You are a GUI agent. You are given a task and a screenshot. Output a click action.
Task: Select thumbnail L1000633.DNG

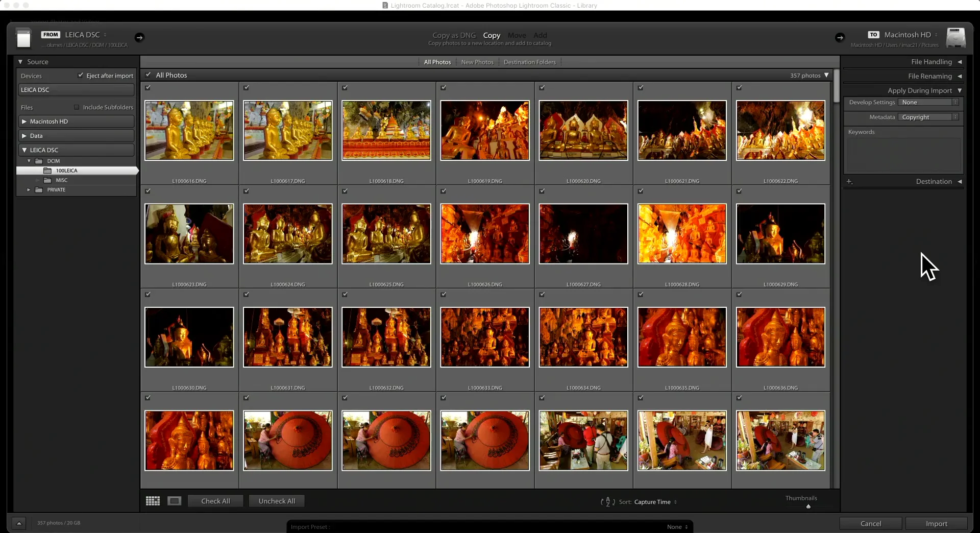[x=485, y=337]
